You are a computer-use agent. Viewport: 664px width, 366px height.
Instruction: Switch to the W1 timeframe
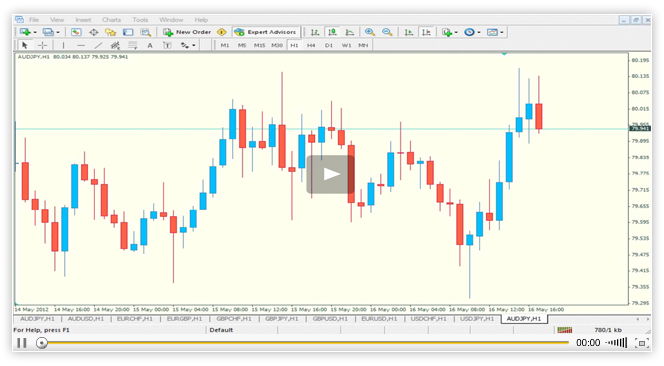tap(346, 45)
